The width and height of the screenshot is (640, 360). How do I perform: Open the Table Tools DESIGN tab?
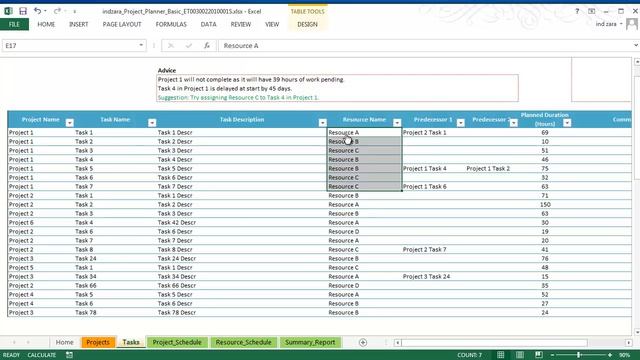coord(307,24)
